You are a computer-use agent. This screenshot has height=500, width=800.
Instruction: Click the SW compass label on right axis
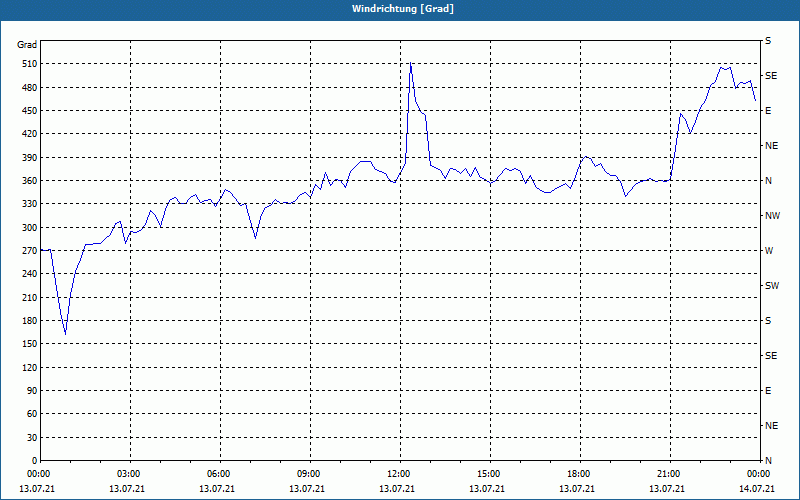772,286
